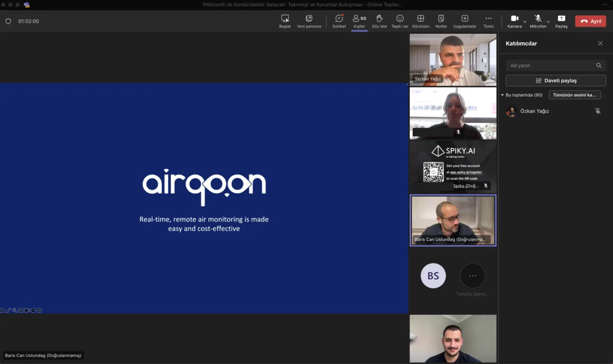Show all with Tümünü görüntüle ellipsis
This screenshot has height=364, width=613.
tap(473, 276)
